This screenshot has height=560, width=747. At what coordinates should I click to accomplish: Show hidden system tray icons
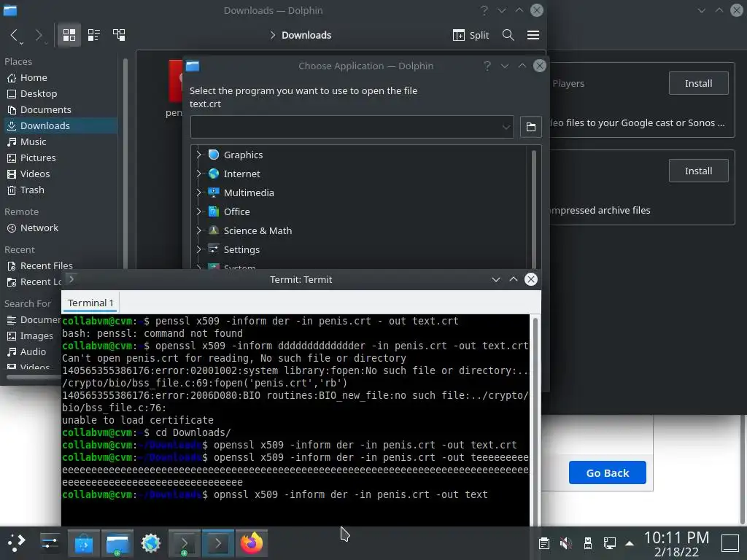(630, 543)
